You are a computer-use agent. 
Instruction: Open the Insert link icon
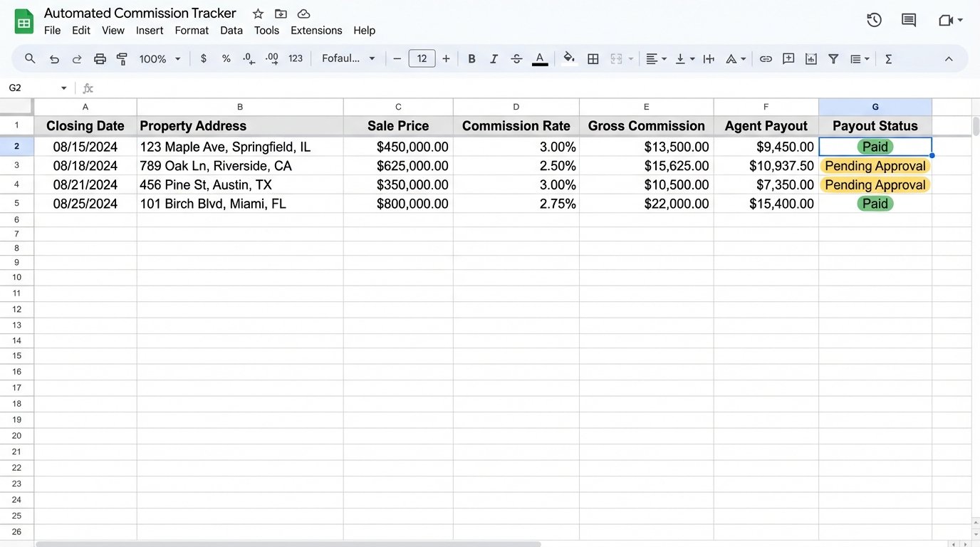[x=766, y=58]
